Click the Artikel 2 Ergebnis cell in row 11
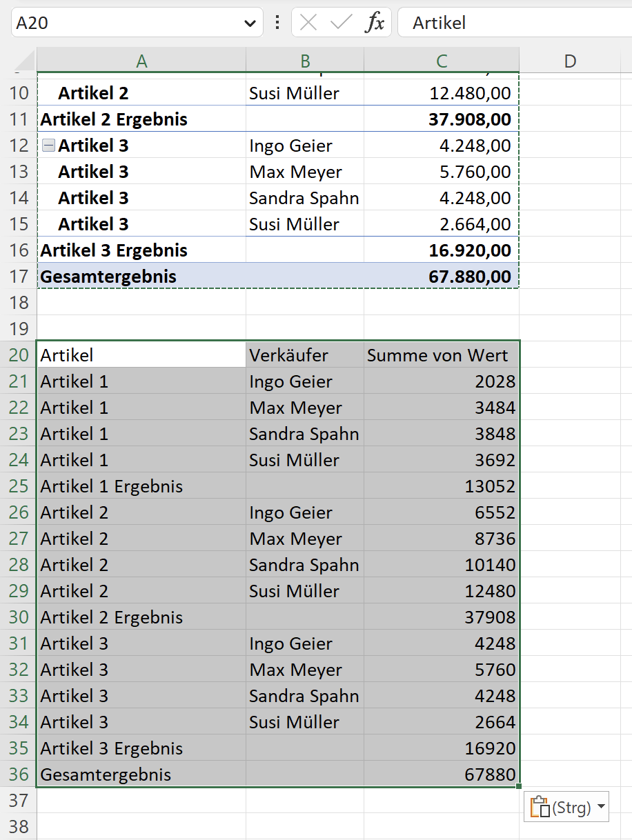The width and height of the screenshot is (632, 840). [141, 119]
